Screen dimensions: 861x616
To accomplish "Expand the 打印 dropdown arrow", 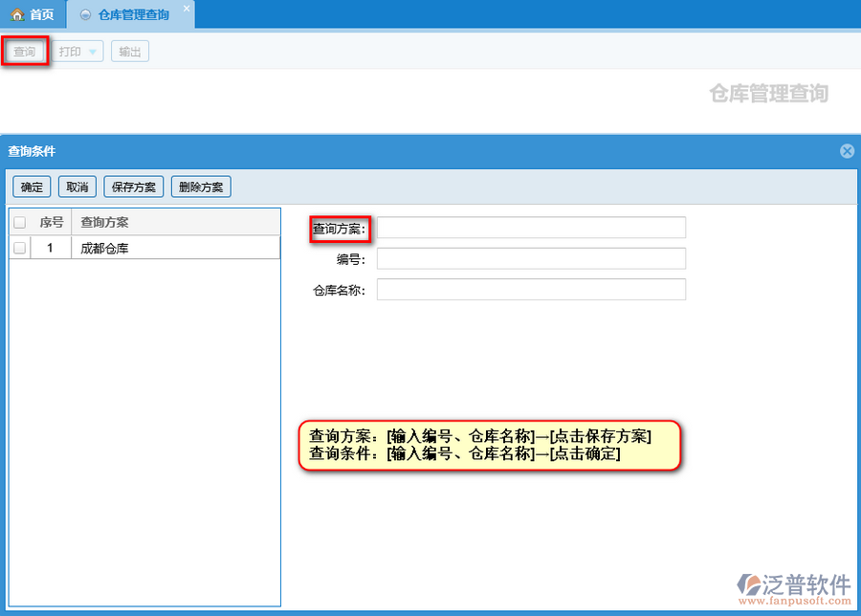I will click(93, 53).
